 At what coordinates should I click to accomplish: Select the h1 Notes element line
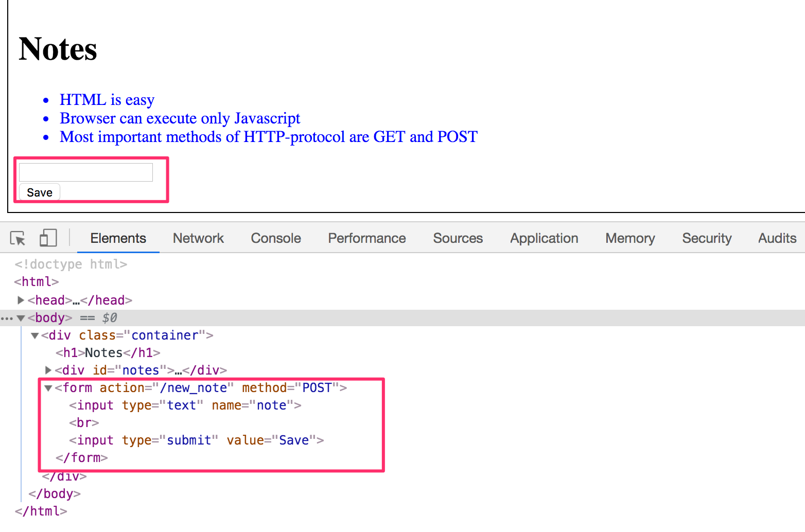coord(108,353)
